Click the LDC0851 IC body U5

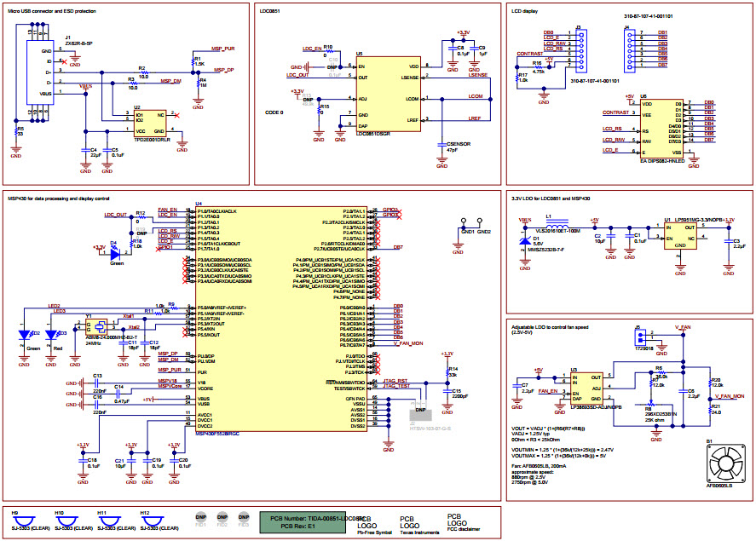(x=388, y=93)
